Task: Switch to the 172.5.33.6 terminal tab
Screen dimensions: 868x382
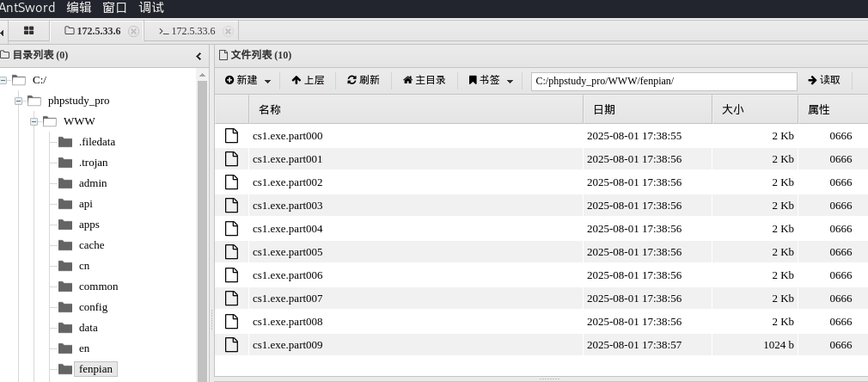Action: 186,31
